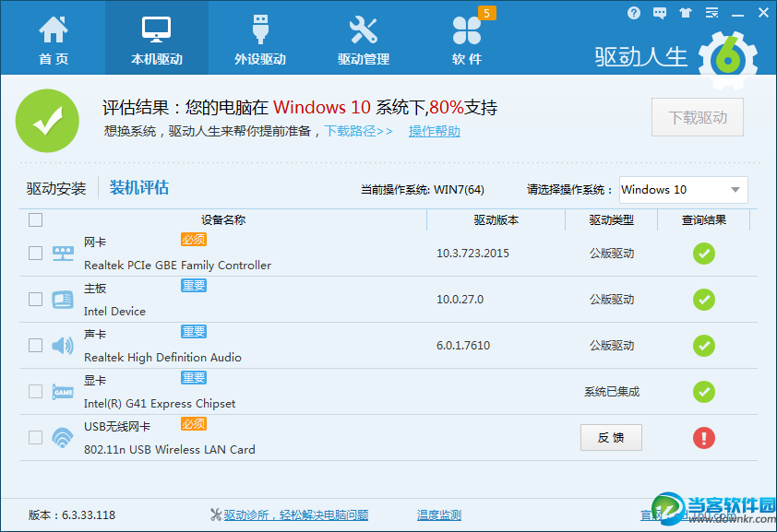Screen dimensions: 777x532
Task: Click the 反馈 button
Action: click(611, 437)
